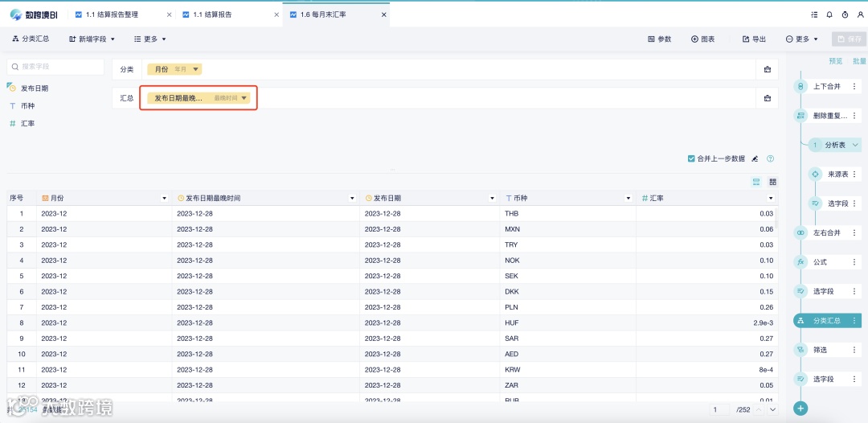Open the help question mark icon
868x423 pixels.
click(x=770, y=159)
